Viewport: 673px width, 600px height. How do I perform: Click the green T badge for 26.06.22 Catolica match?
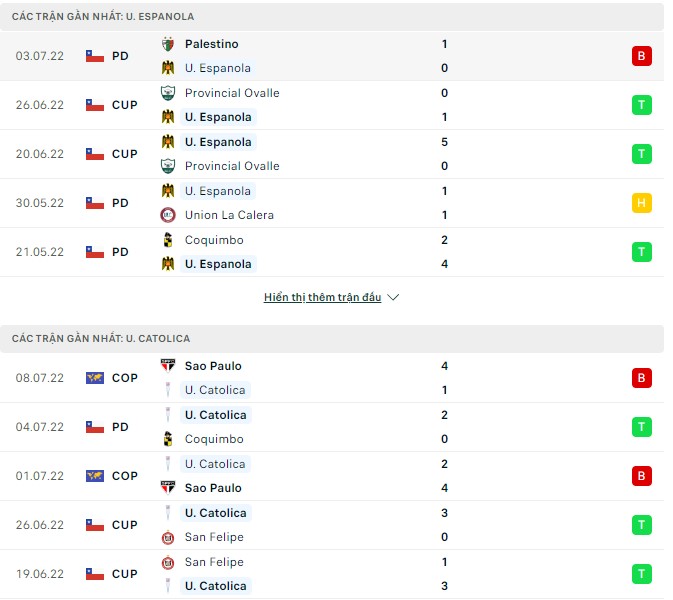point(641,525)
